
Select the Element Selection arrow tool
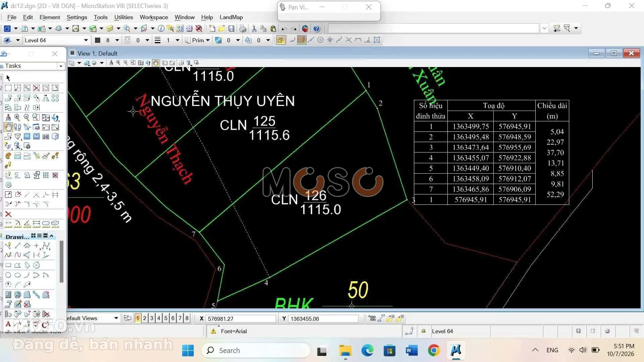8,78
